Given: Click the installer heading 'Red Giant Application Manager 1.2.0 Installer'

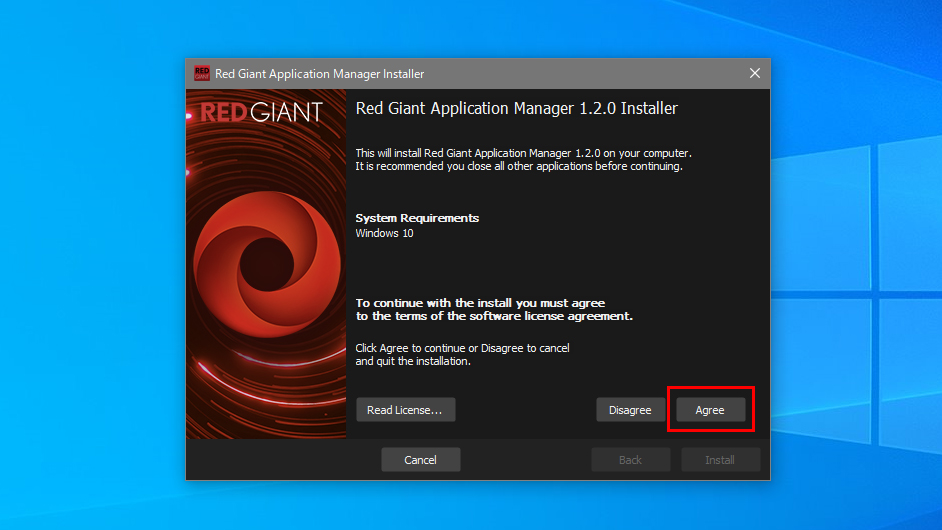Looking at the screenshot, I should click(517, 108).
